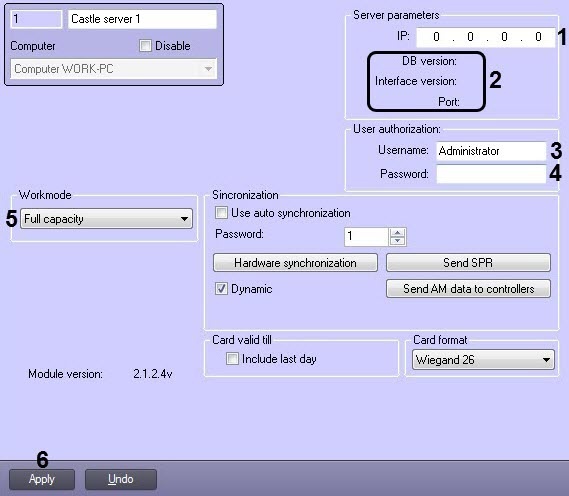The width and height of the screenshot is (569, 496).
Task: Click the Undo button
Action: coord(121,479)
